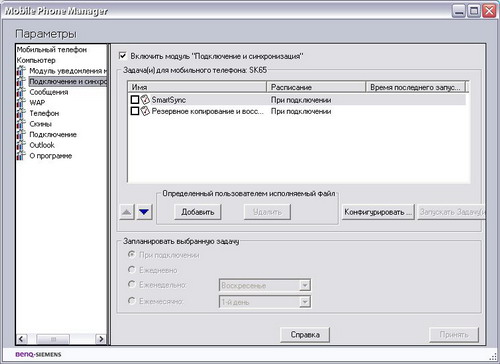The image size is (500, 364).
Task: Select Ежемесячно radio option
Action: click(132, 301)
